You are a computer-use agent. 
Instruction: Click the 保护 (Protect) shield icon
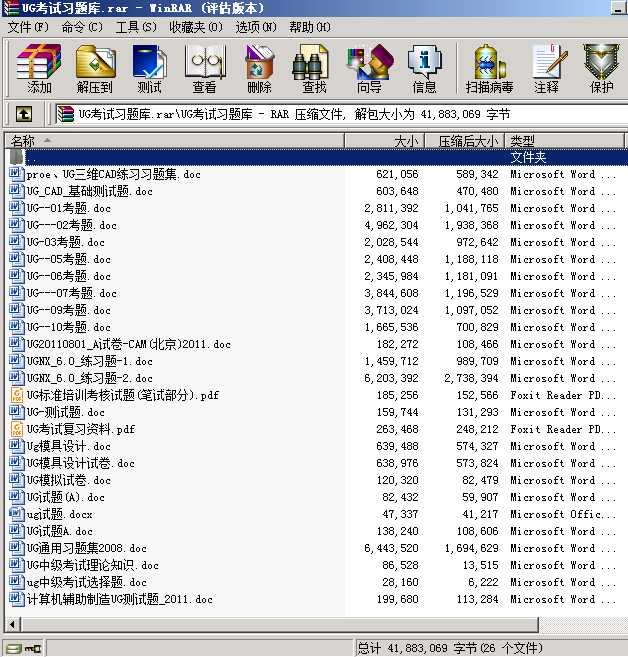602,69
